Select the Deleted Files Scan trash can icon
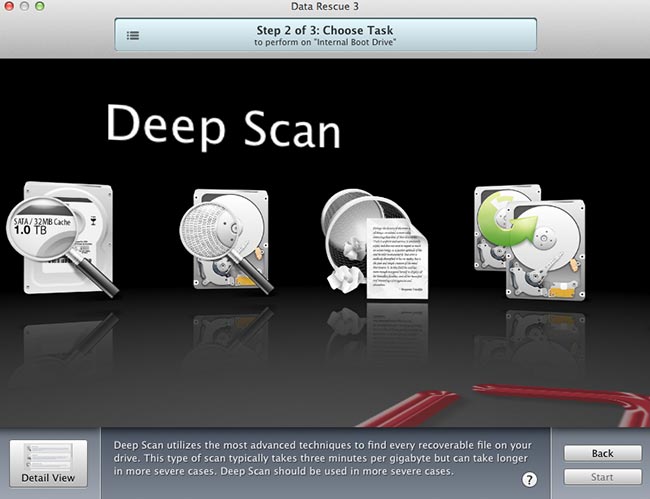This screenshot has width=650, height=499. [x=374, y=244]
